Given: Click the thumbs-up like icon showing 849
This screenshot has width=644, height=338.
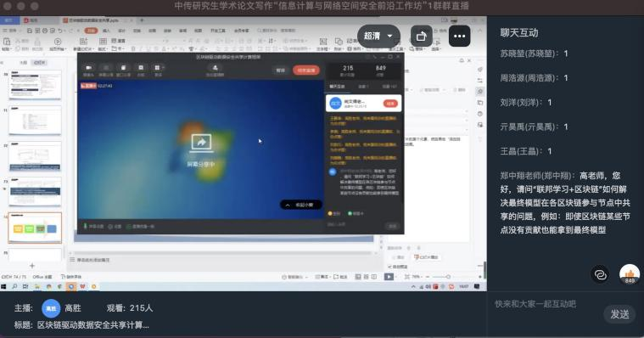Looking at the screenshot, I should coord(630,274).
